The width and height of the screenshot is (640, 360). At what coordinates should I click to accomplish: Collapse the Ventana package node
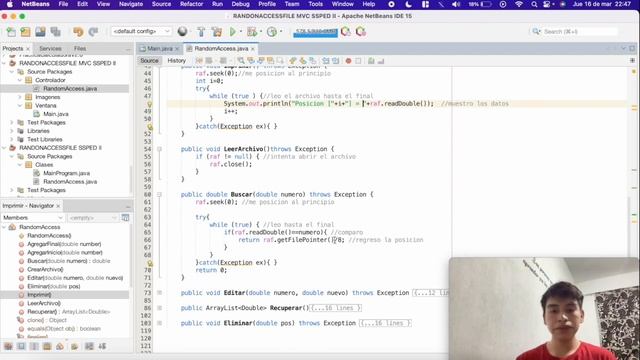pos(20,105)
